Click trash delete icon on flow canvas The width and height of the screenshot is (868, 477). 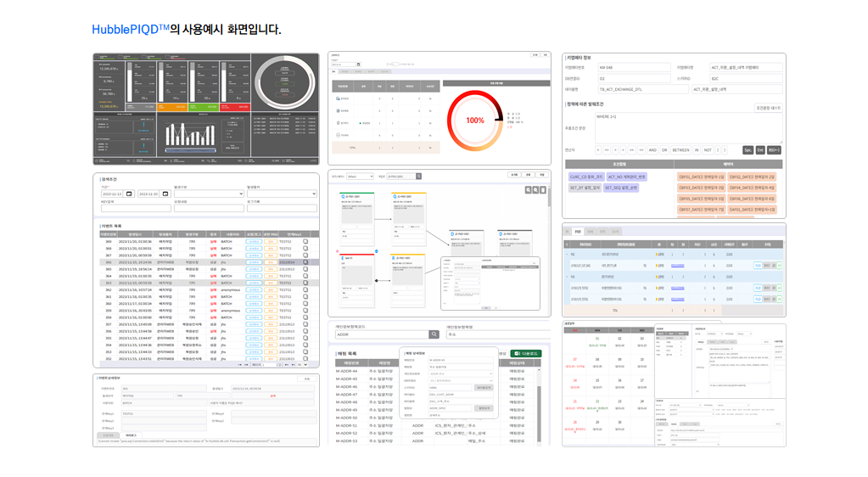[543, 190]
